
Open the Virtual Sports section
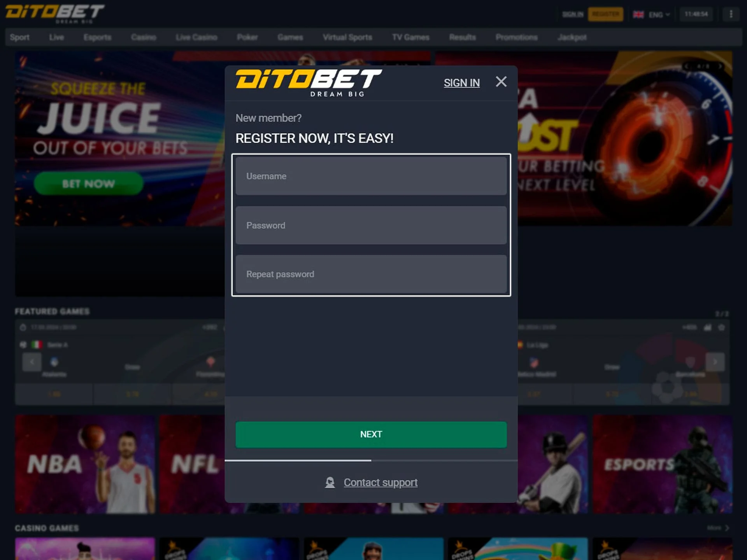(347, 37)
